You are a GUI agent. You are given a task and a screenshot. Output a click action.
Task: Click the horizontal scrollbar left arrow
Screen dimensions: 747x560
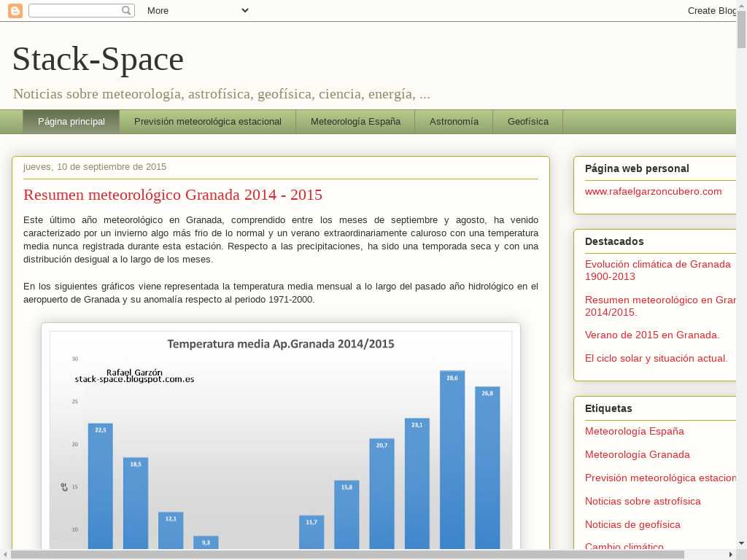pos(5,555)
